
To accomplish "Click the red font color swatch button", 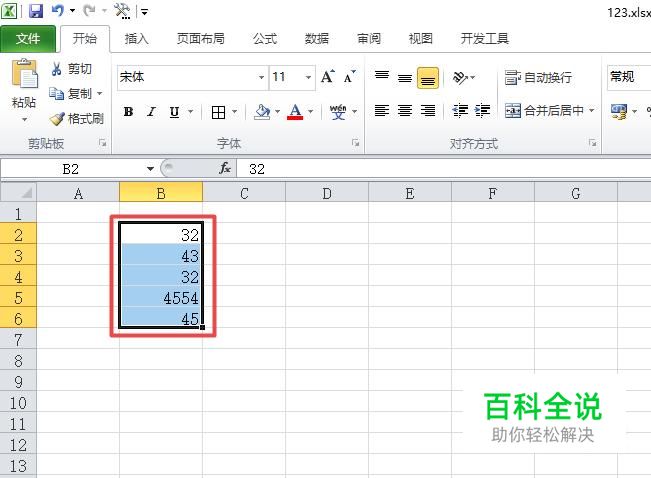I will 295,112.
